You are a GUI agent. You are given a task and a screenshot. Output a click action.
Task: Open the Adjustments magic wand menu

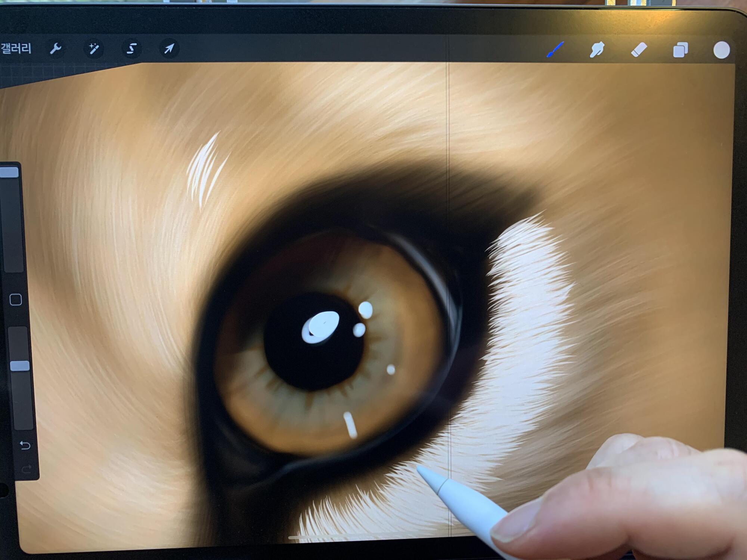pos(94,49)
